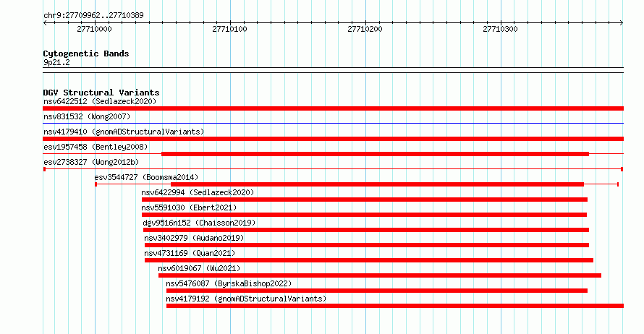Click the nsv6422512 (Sedlazeck2020) variant label
Screen dimensions: 644x334
click(100, 101)
